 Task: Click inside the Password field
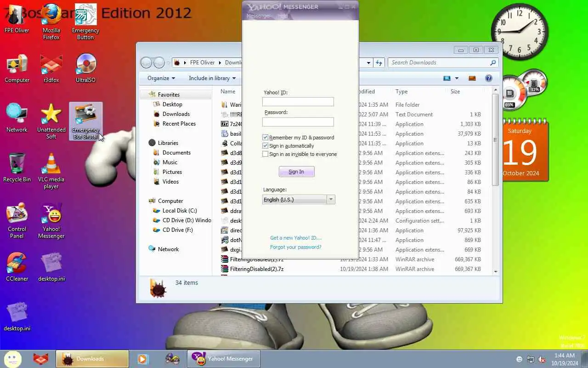point(298,122)
